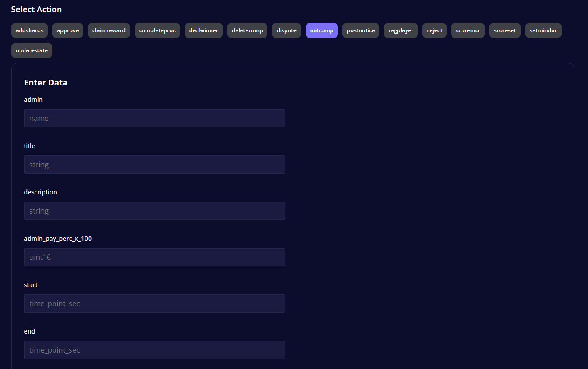
Task: Select the dispute action
Action: [286, 30]
